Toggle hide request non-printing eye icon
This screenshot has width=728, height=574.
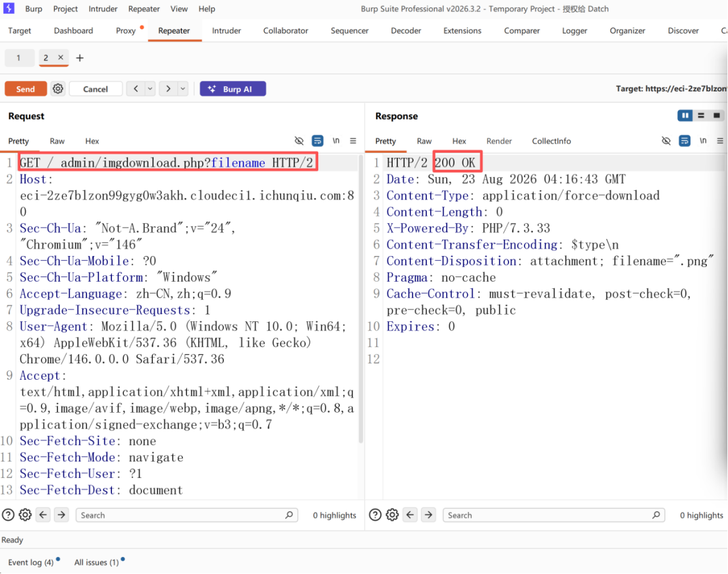pos(299,141)
